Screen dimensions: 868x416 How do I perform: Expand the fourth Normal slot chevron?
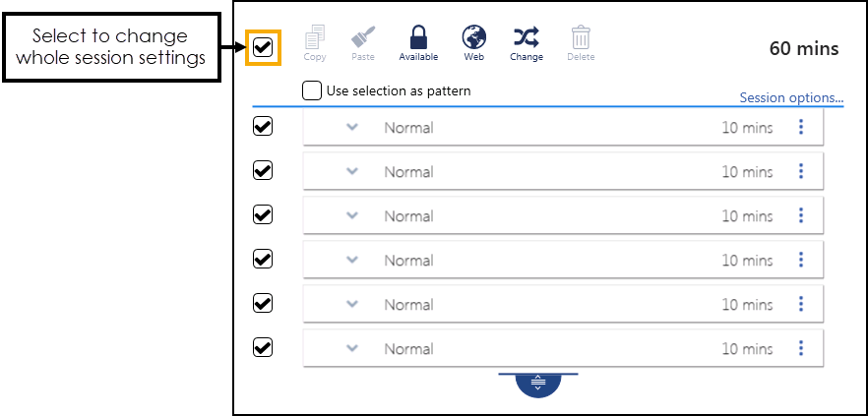pyautogui.click(x=352, y=260)
